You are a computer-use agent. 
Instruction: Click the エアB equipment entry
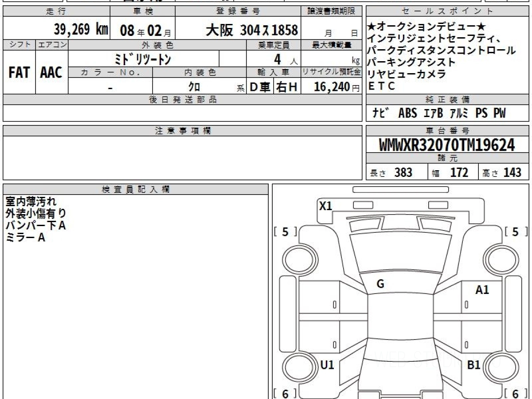pyautogui.click(x=433, y=113)
